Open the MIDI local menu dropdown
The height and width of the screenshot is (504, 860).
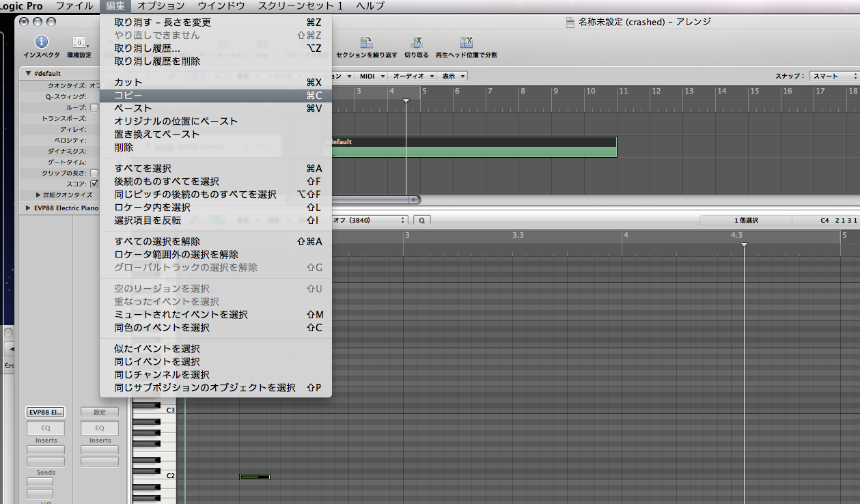[373, 76]
